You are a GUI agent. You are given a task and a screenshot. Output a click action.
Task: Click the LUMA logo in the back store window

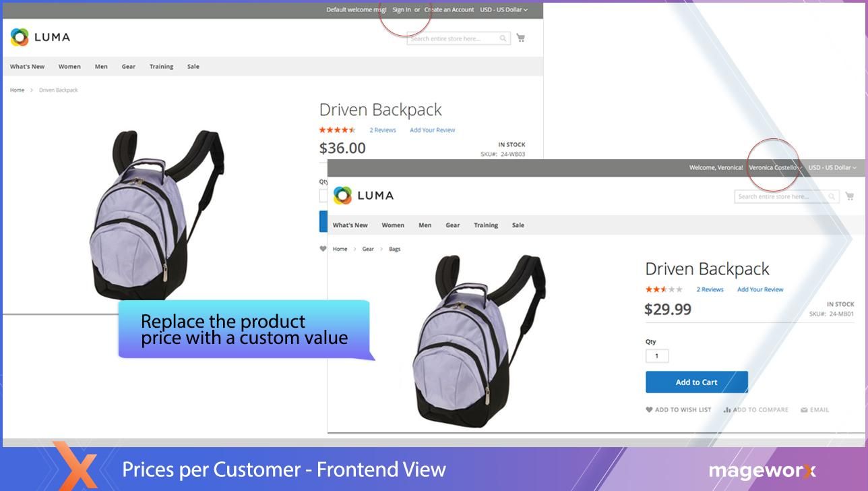(40, 37)
